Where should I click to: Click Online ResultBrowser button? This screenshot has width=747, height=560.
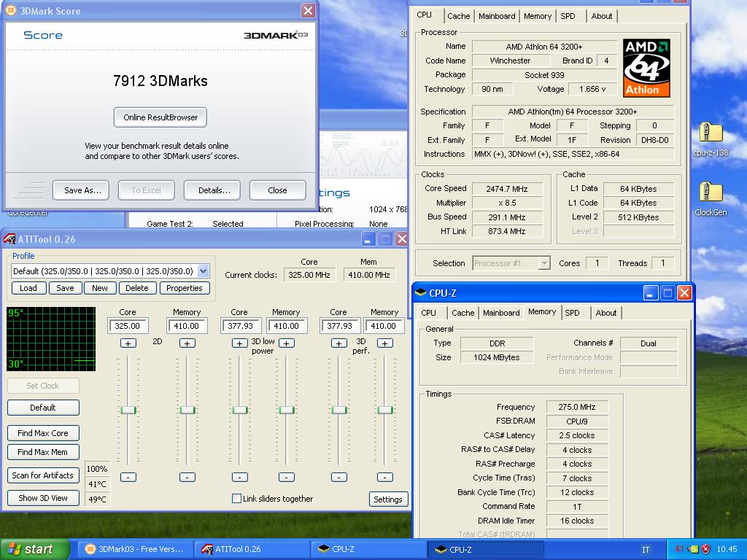tap(160, 117)
